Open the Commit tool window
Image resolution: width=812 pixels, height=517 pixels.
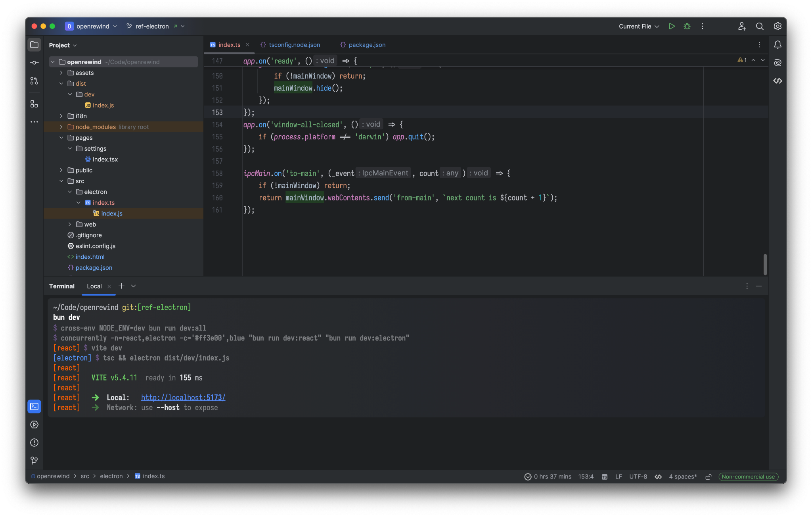(x=34, y=62)
